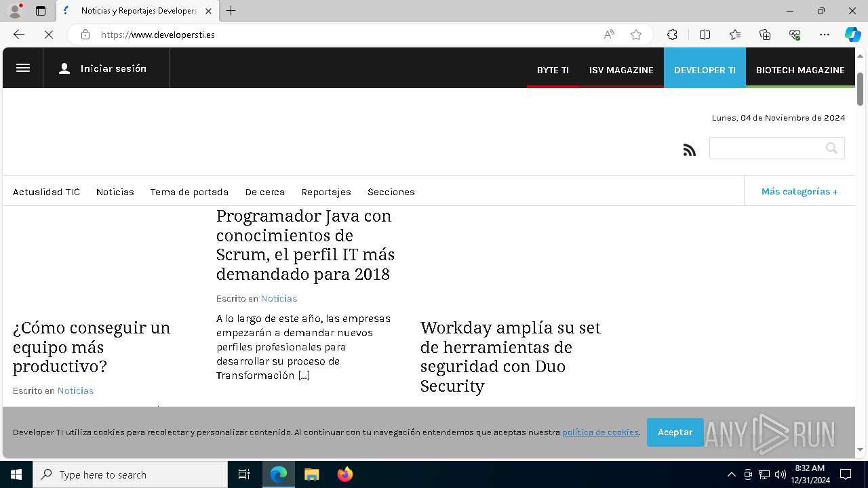Click the page vertical scrollbar thumb
868x488 pixels.
tap(861, 89)
